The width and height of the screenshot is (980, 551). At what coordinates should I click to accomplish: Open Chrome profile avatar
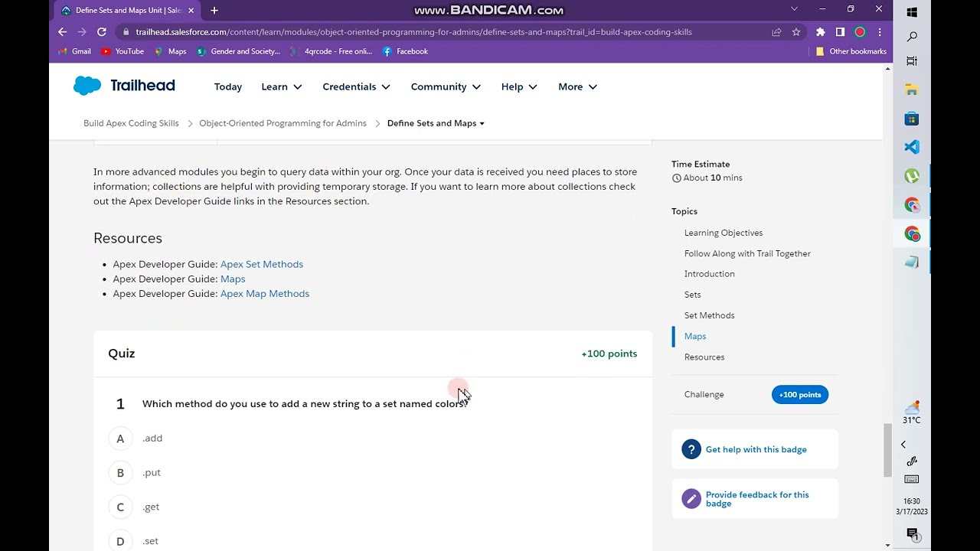coord(860,32)
